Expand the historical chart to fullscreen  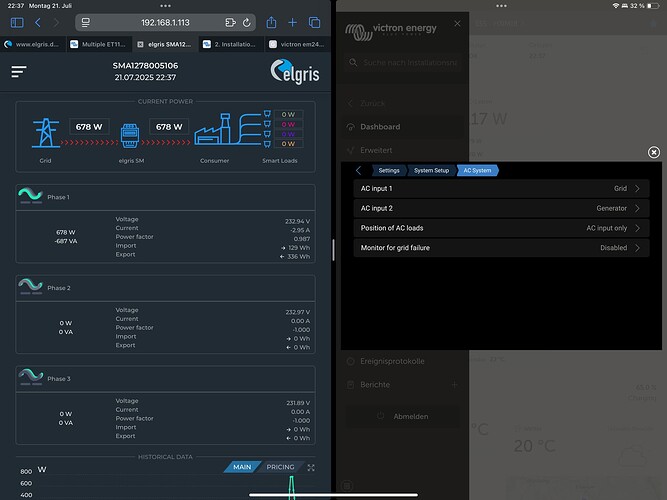pos(311,468)
